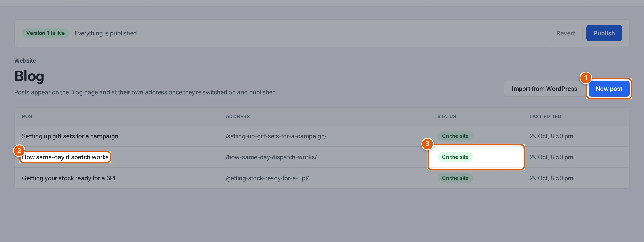Click the Website breadcrumb label
Image resolution: width=644 pixels, height=242 pixels.
25,60
